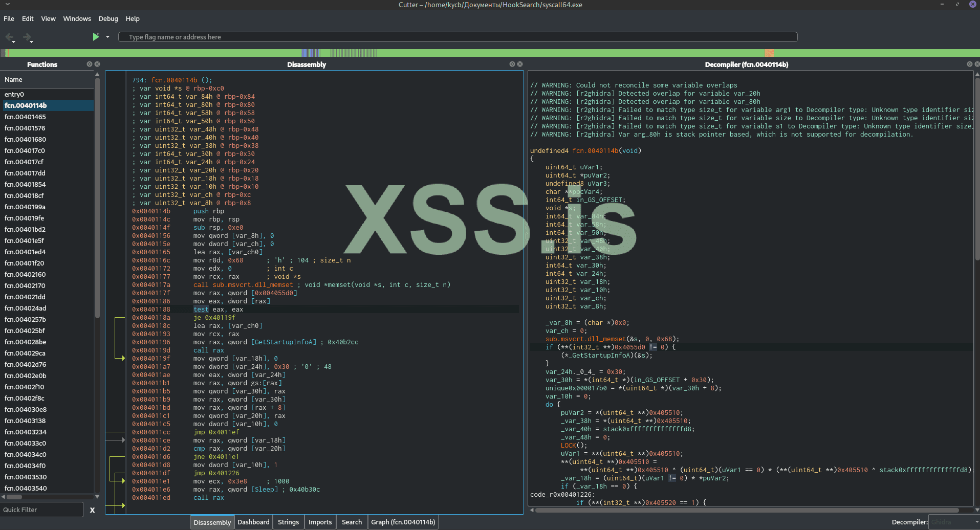The image size is (980, 530).
Task: Click the LOCK() line in the decompiler
Action: [x=574, y=446]
